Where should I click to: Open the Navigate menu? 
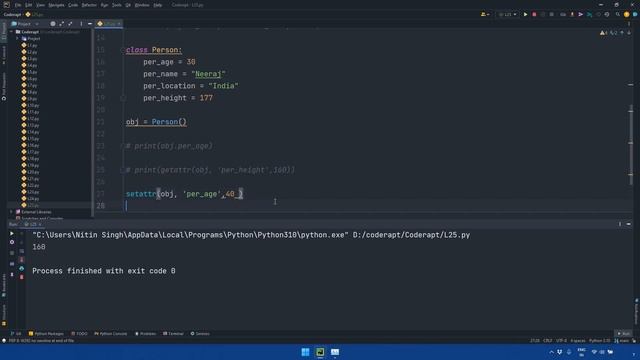(56, 5)
